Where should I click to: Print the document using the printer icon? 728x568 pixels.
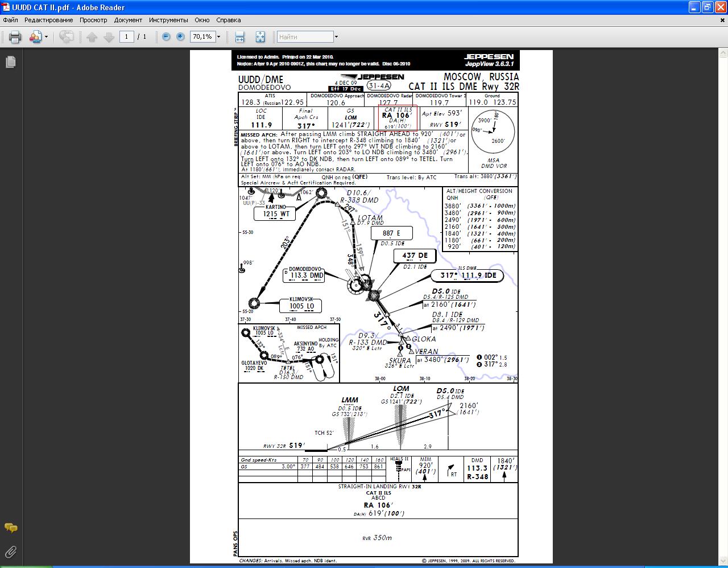(15, 37)
